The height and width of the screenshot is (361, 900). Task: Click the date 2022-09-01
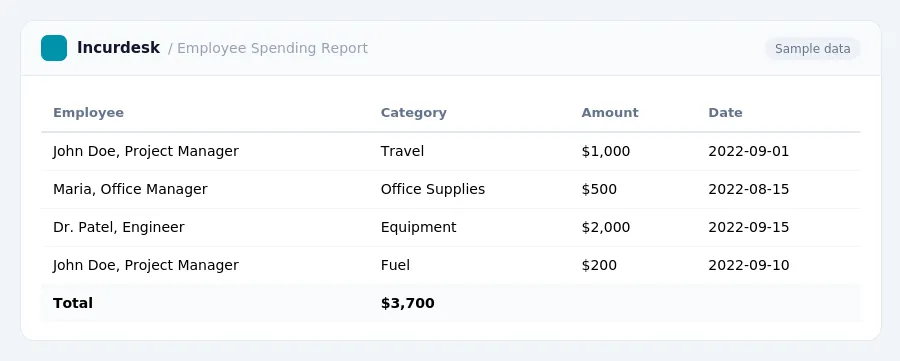(x=748, y=152)
